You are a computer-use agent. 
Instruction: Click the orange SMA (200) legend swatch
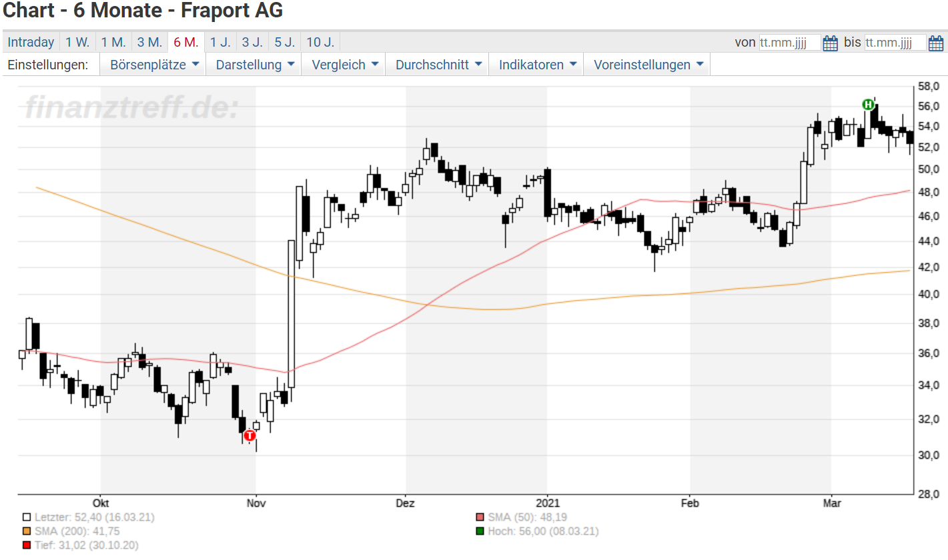(x=26, y=531)
